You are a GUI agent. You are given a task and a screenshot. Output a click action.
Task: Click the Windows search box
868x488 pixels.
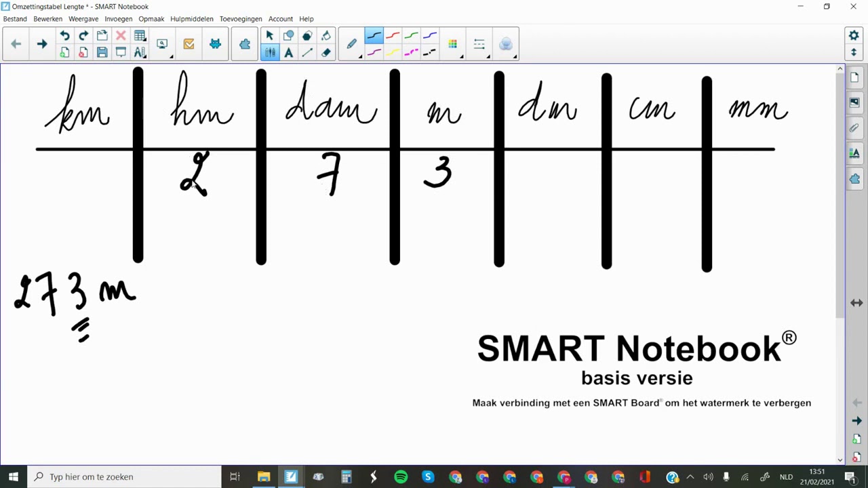[x=125, y=476]
